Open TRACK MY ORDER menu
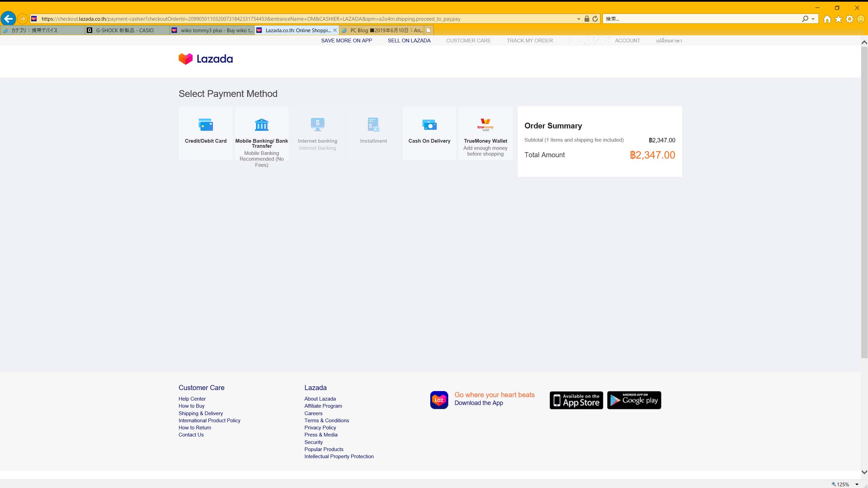The height and width of the screenshot is (488, 868). coord(530,41)
